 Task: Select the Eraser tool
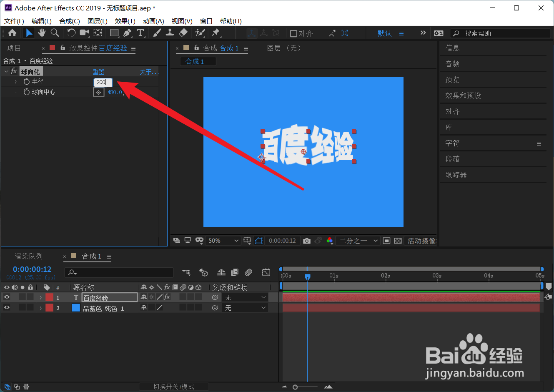click(x=183, y=33)
